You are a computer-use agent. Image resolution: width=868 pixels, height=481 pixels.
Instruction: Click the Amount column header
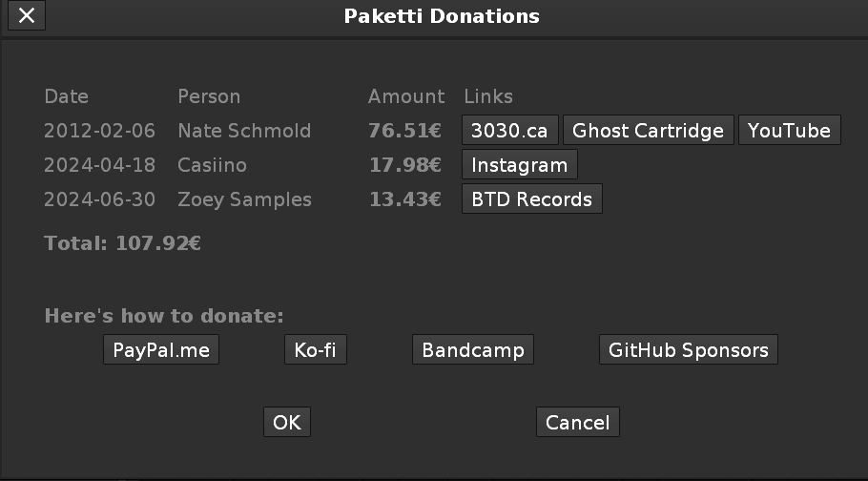[406, 96]
